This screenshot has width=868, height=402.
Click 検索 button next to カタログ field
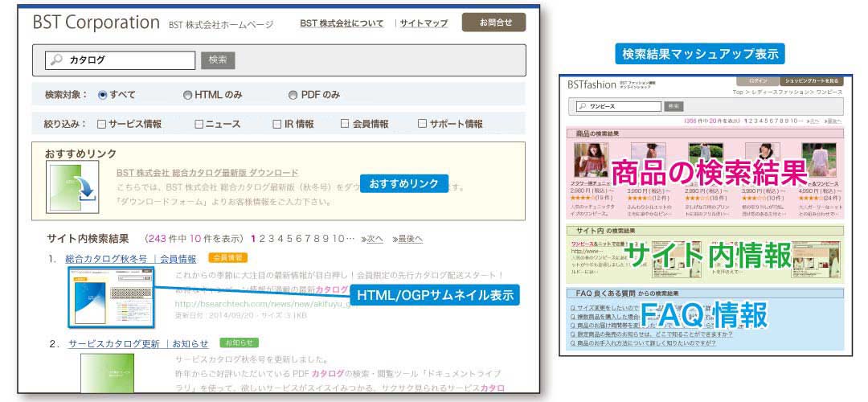click(x=218, y=60)
